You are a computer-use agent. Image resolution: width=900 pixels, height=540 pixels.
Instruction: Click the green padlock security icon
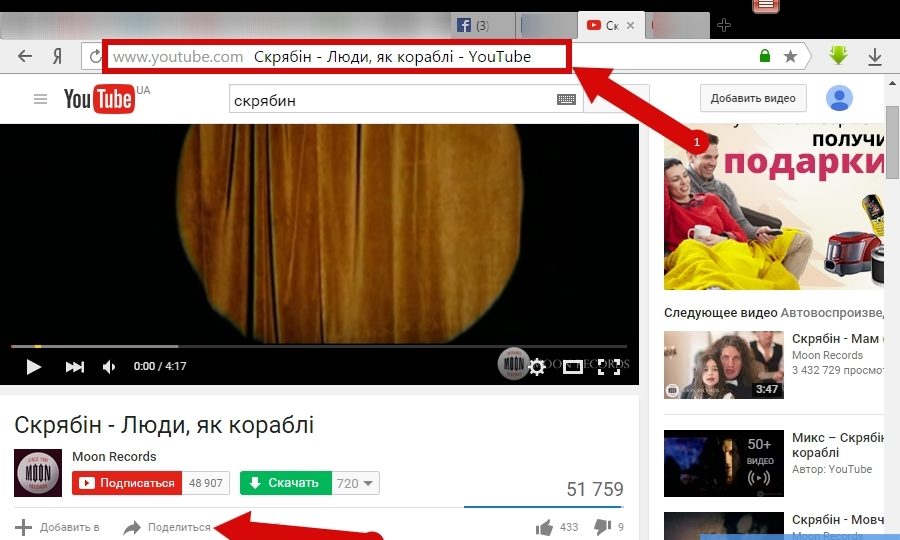pyautogui.click(x=765, y=56)
